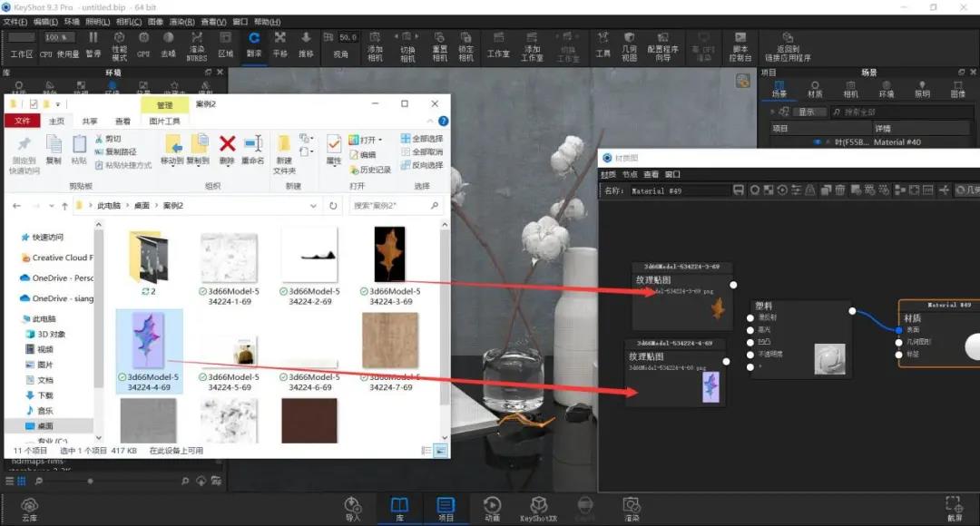980x526 pixels.
Task: Toggle checkbox on the 3d66Model-534224-4-69 file
Action: 122,377
